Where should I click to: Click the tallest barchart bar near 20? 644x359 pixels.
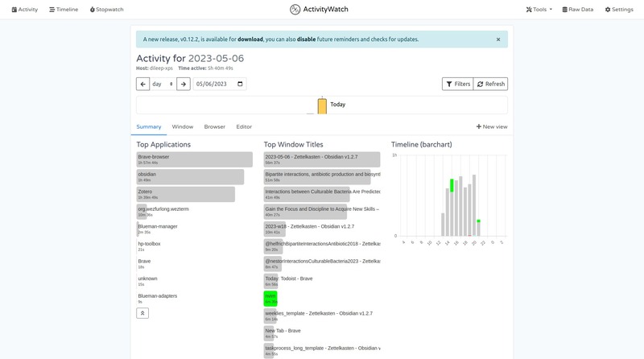pyautogui.click(x=474, y=205)
